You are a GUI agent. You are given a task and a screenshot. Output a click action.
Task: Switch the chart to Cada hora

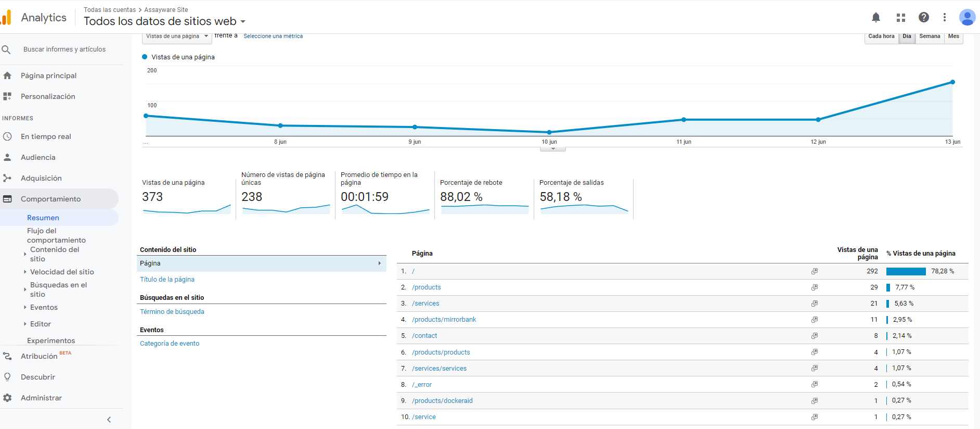(881, 36)
